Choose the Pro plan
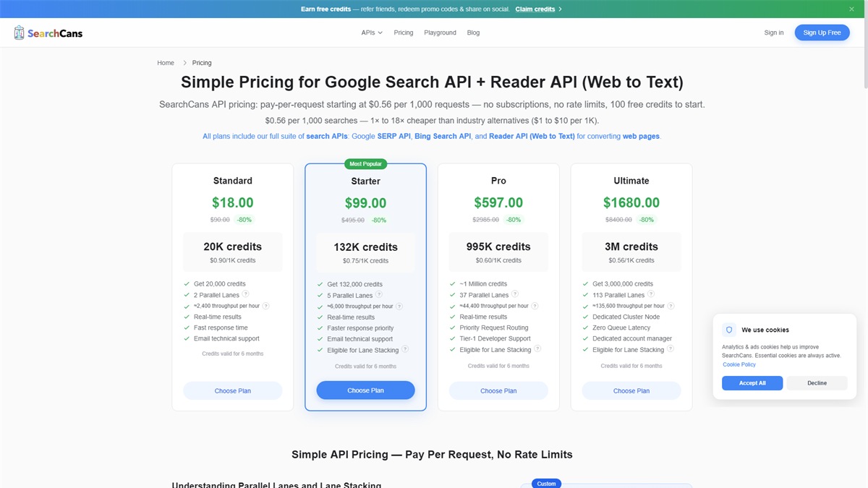The width and height of the screenshot is (868, 488). point(498,390)
